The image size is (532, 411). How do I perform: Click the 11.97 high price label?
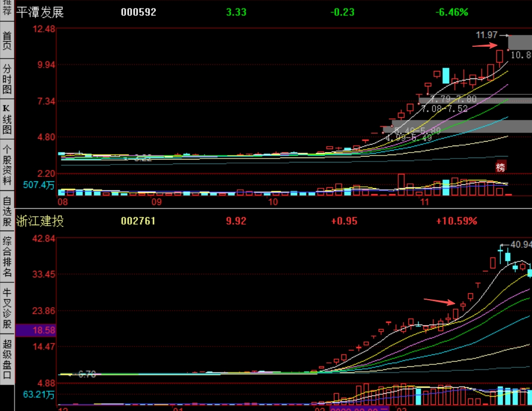[x=486, y=35]
